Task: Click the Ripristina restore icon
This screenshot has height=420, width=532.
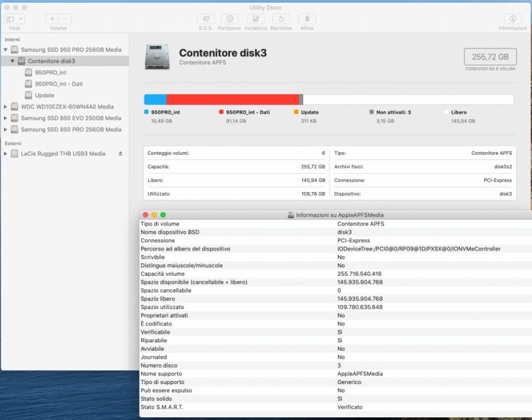Action: coord(281,19)
